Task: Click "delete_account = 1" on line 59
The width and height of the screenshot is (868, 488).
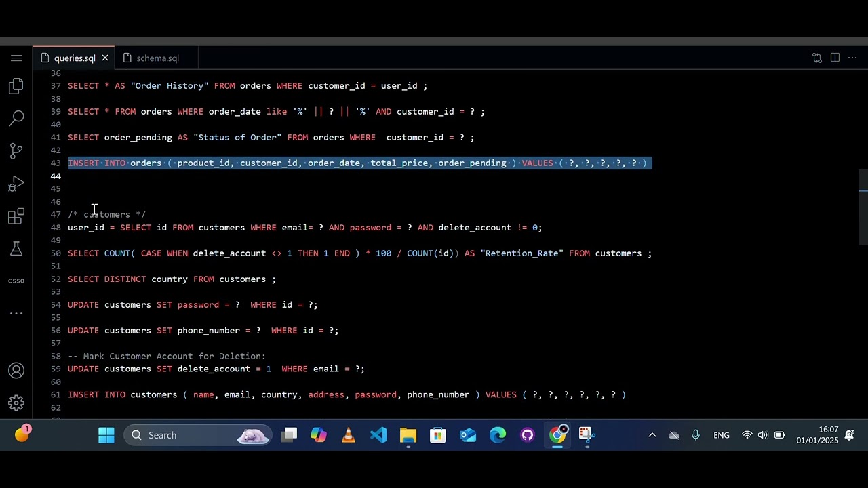Action: (x=224, y=369)
